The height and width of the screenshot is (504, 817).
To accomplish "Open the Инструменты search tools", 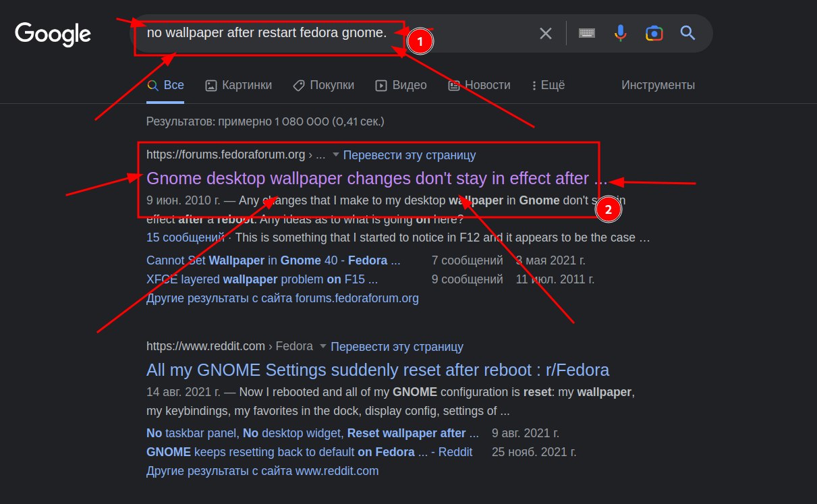I will (658, 85).
